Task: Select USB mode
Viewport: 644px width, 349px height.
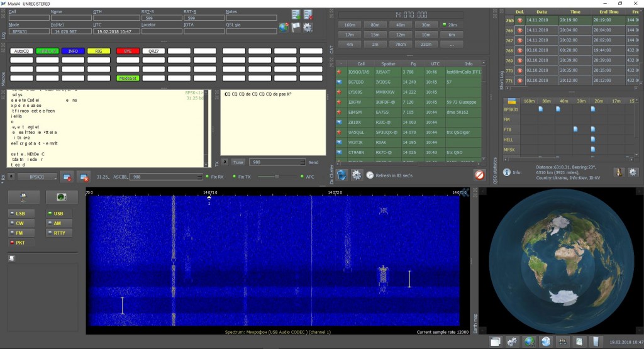Action: coord(59,214)
